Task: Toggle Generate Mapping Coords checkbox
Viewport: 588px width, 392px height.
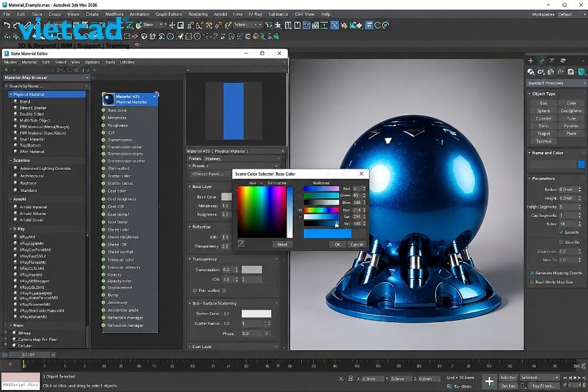Action: [x=532, y=273]
